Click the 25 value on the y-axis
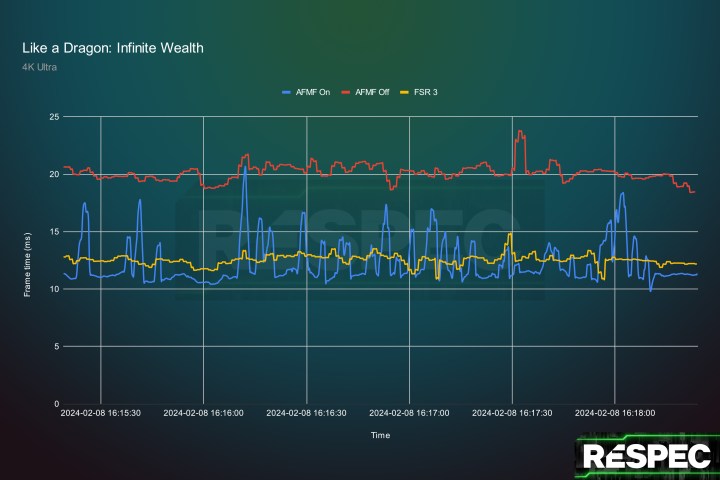Image resolution: width=720 pixels, height=480 pixels. pyautogui.click(x=54, y=117)
